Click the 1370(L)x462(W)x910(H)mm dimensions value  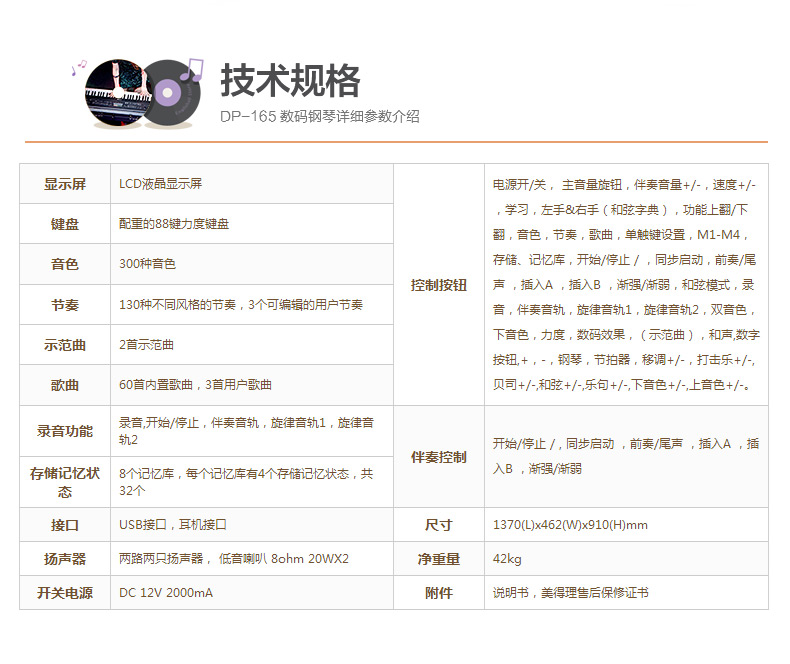[570, 525]
